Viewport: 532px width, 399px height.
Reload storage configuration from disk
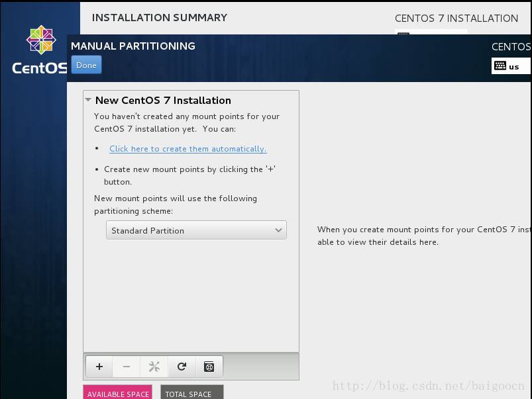(x=182, y=367)
